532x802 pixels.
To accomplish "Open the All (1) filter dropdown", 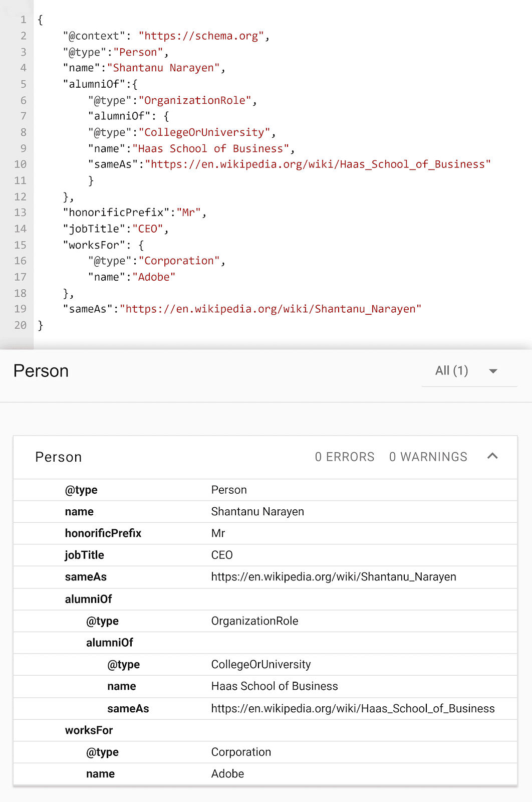I will tap(469, 371).
